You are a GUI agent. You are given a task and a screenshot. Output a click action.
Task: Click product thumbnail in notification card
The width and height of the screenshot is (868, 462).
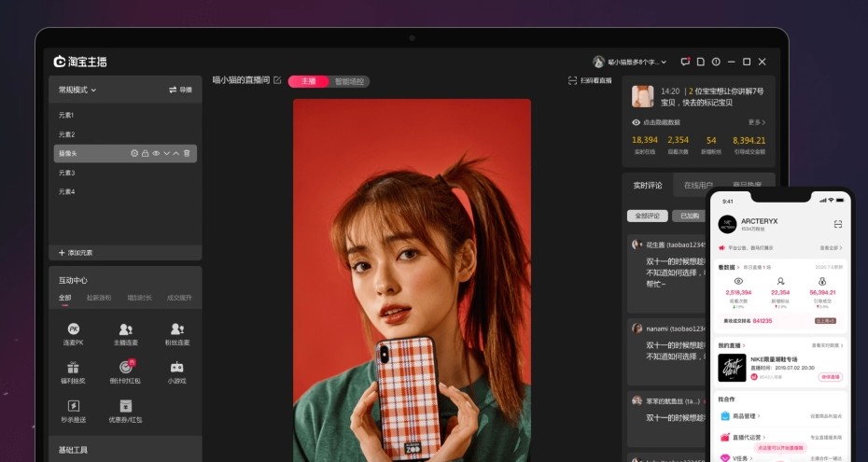pos(643,96)
